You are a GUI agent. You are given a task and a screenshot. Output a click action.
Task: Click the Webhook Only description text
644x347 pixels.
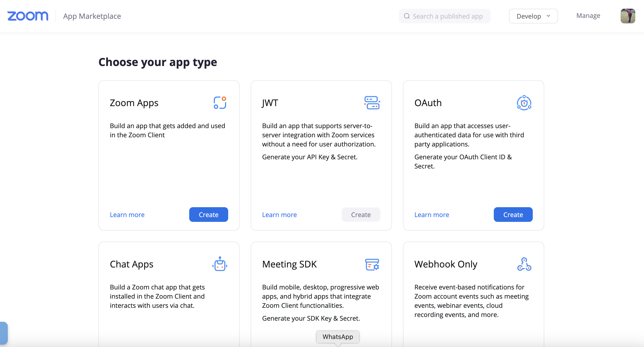(472, 301)
